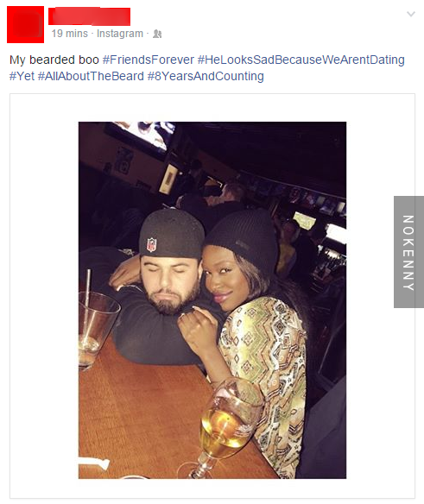Click the woman's black beanie in photo
Screen dimensions: 424x504
click(x=243, y=236)
